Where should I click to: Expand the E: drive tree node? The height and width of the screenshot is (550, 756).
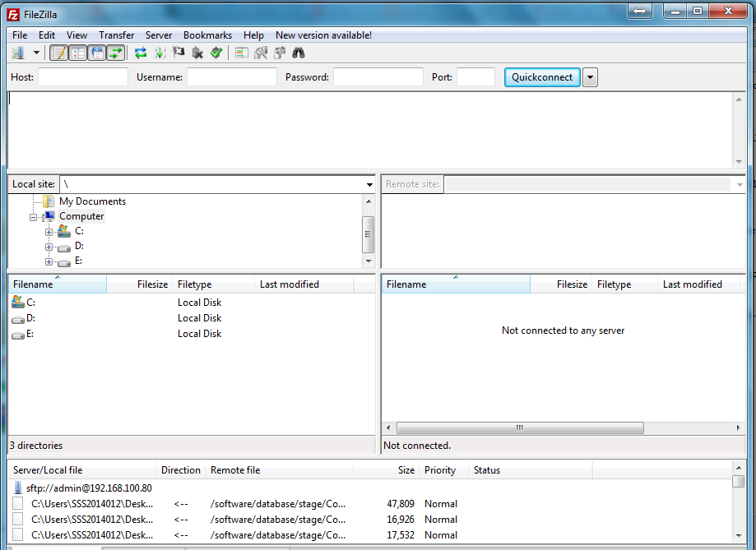click(49, 262)
